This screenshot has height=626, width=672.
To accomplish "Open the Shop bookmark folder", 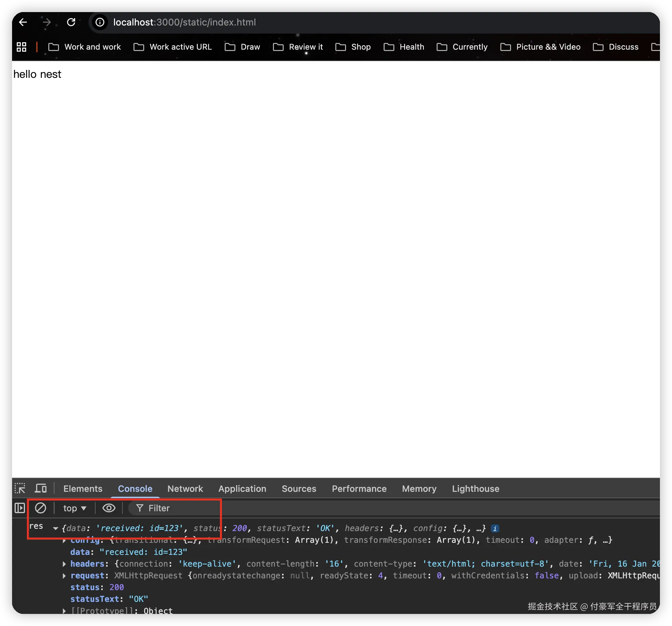I will click(x=353, y=47).
